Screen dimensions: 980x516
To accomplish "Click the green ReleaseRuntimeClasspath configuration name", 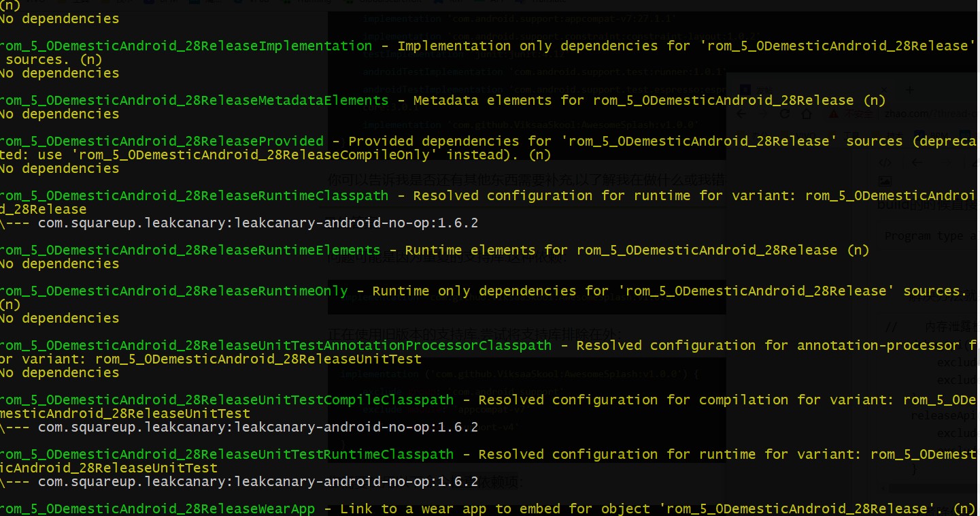I will pos(194,196).
